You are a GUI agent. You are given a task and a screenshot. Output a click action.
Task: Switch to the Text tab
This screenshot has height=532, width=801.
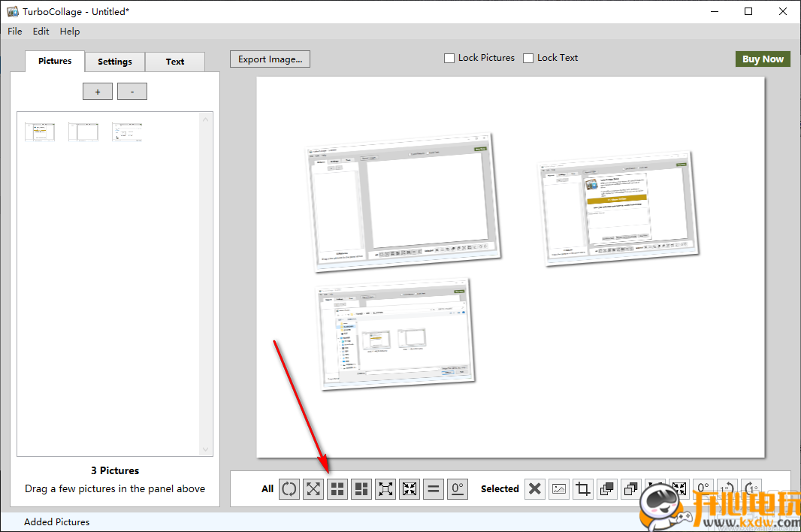click(x=175, y=62)
